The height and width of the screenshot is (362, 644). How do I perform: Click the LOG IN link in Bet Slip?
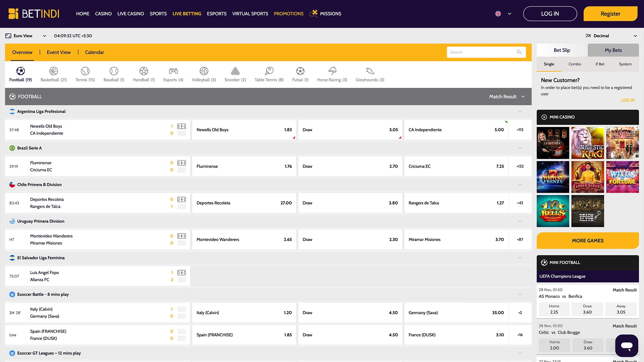pos(628,100)
